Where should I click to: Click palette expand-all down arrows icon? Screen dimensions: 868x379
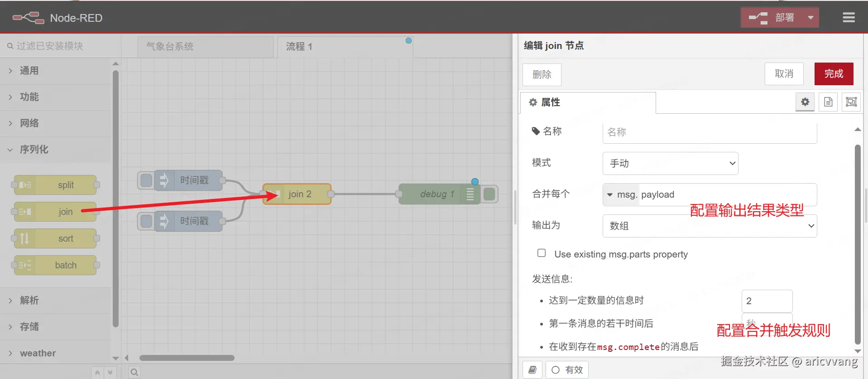coord(110,373)
